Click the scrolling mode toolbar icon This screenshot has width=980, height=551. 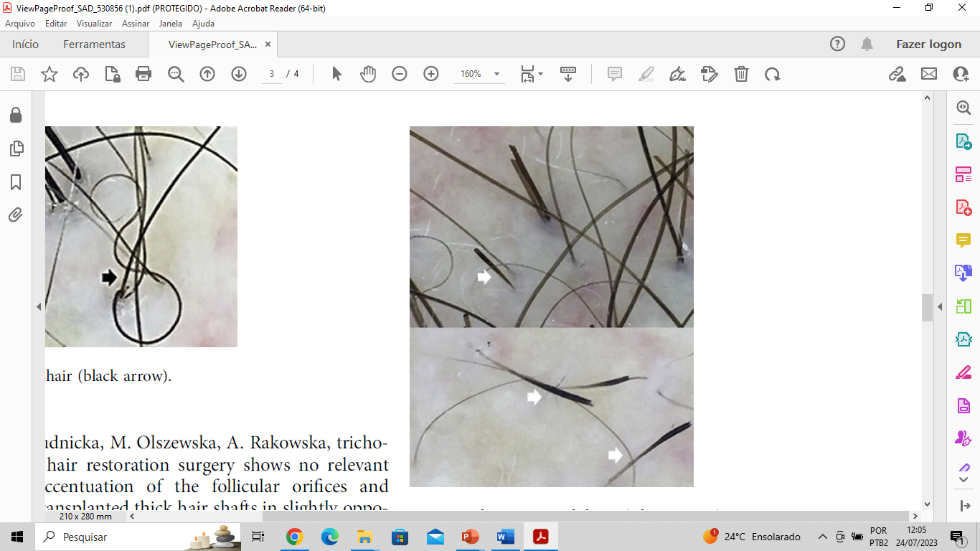click(568, 74)
